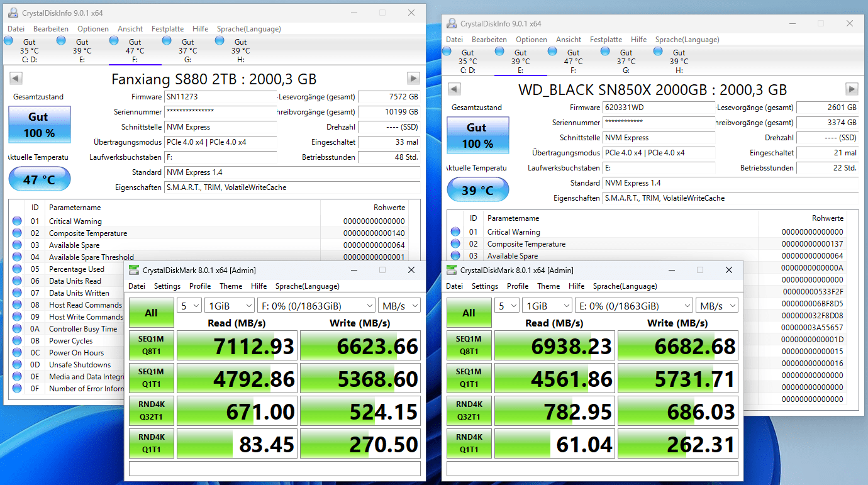Viewport: 868px width, 485px height.
Task: Click the Critical Warning status orb in Fanxiang window
Action: (16, 221)
